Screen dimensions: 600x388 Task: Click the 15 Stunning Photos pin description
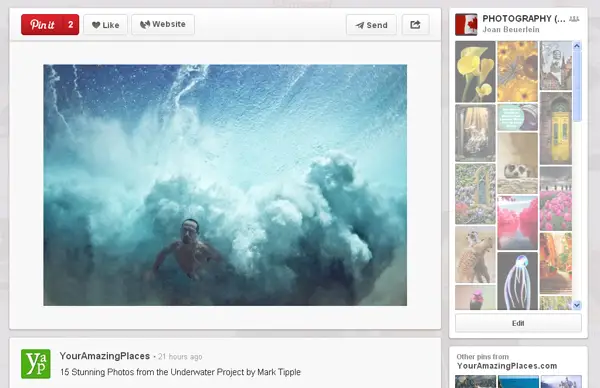pyautogui.click(x=180, y=372)
